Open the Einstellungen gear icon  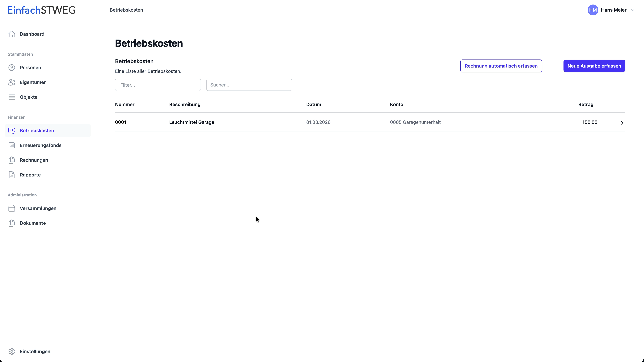coord(12,351)
